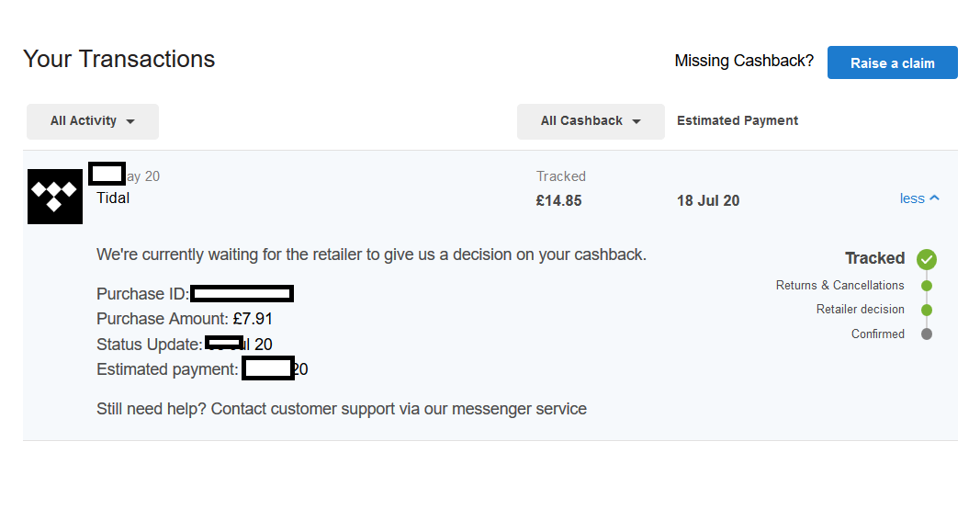The image size is (980, 532).
Task: Click the green Tracked checkmark icon
Action: tap(926, 259)
